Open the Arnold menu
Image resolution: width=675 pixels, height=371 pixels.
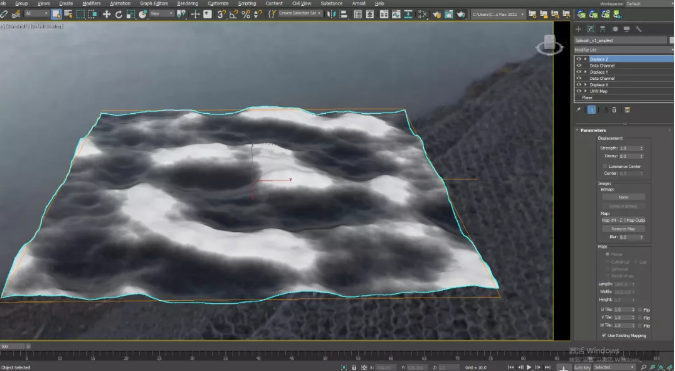click(x=359, y=3)
